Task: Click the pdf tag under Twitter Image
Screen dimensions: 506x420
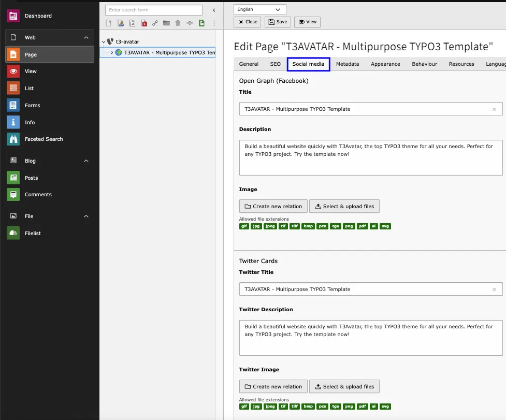Action: pyautogui.click(x=363, y=407)
